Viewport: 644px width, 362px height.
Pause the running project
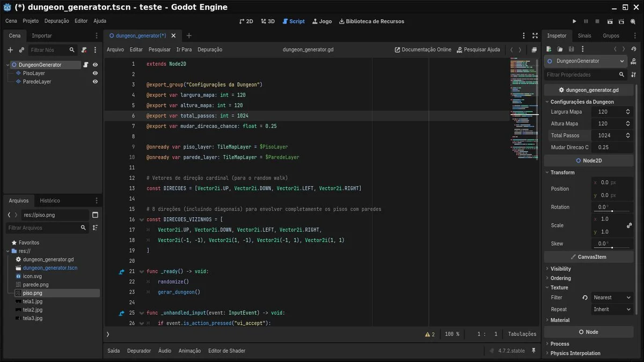586,21
